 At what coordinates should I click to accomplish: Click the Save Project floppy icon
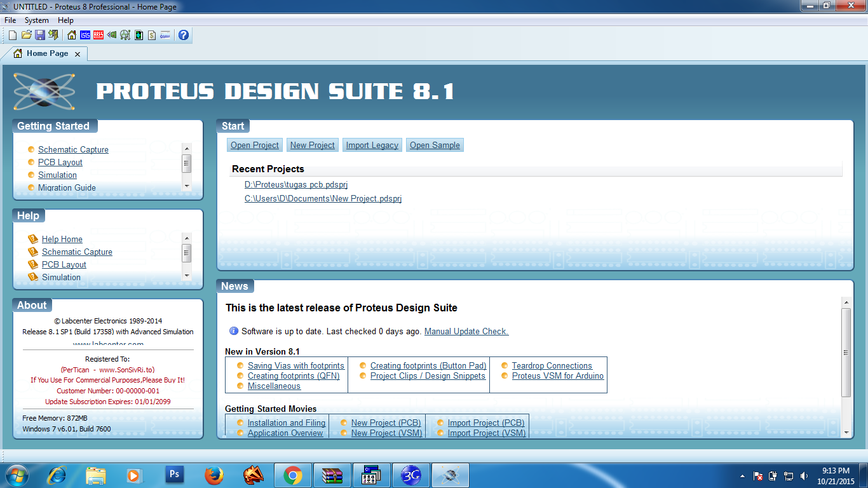tap(39, 35)
